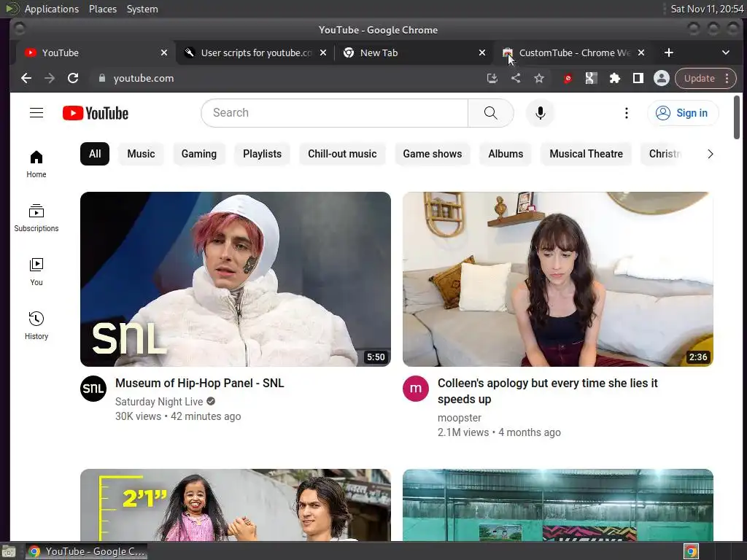Click the show desktop icon in taskbar

tap(9, 551)
